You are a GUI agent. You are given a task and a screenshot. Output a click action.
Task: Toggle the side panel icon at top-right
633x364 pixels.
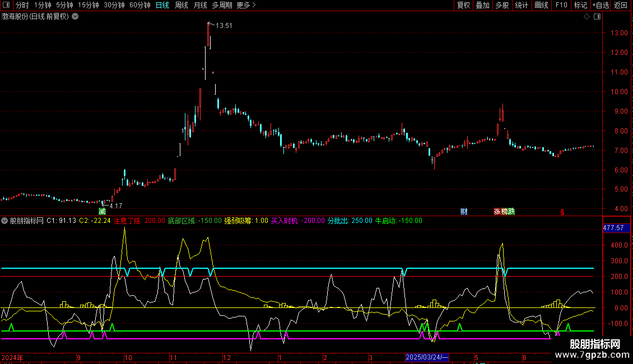(597, 17)
